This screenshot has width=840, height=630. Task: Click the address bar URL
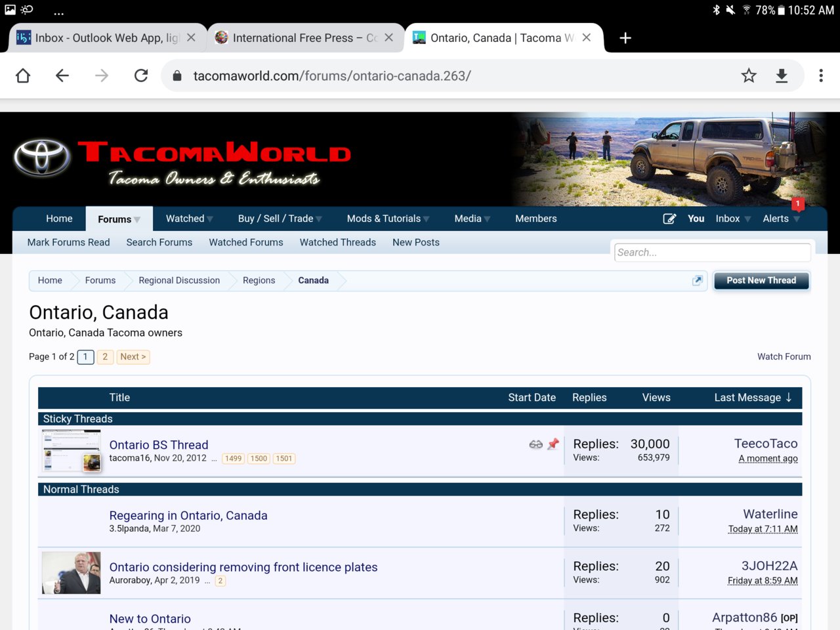pos(332,75)
